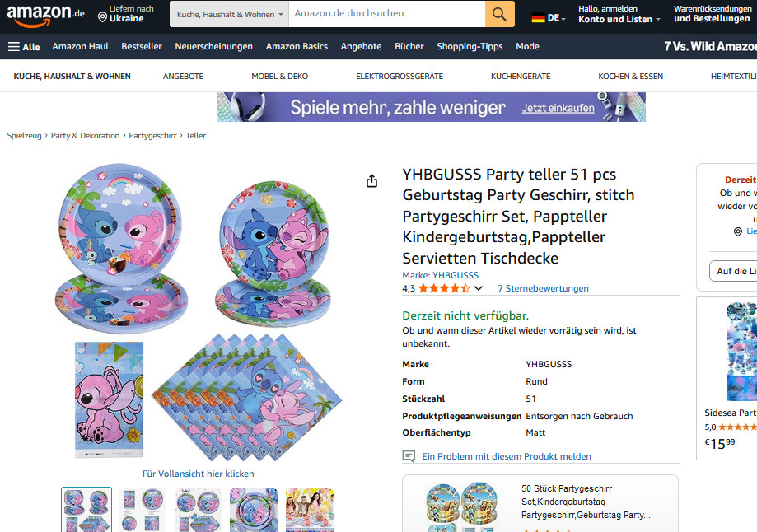Image resolution: width=757 pixels, height=532 pixels.
Task: Select the second product thumbnail image
Action: tap(143, 510)
